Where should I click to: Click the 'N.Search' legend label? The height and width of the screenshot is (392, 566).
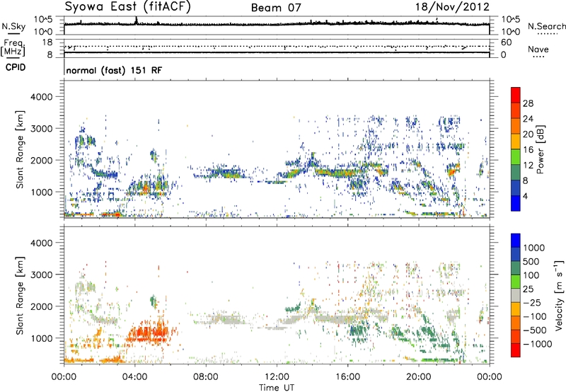547,26
